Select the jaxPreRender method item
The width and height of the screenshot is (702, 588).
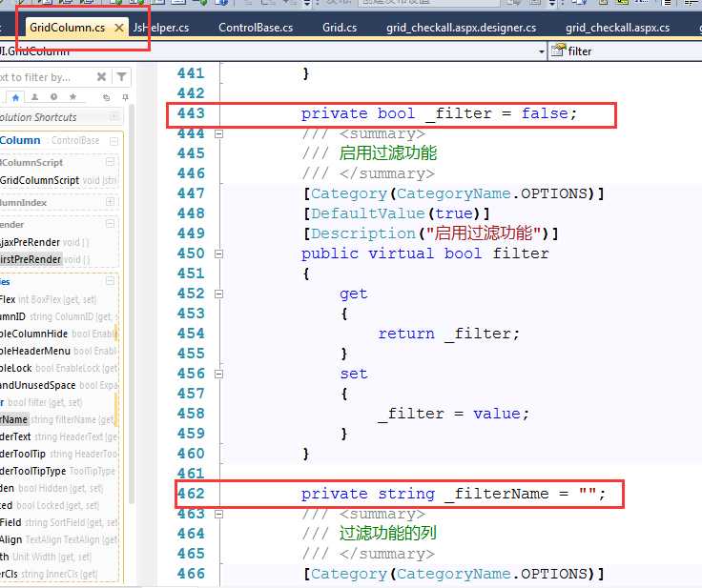45,242
